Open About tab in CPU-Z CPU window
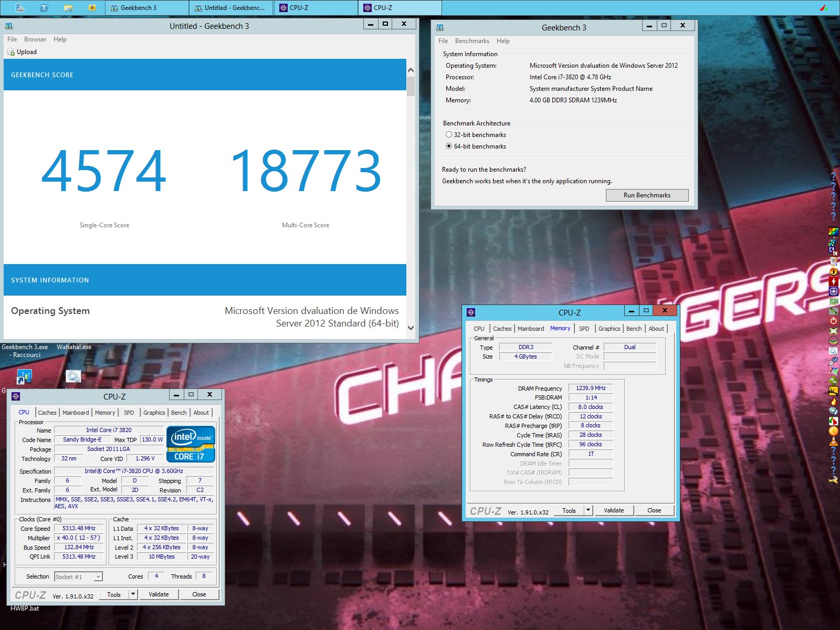The image size is (840, 630). pyautogui.click(x=201, y=413)
